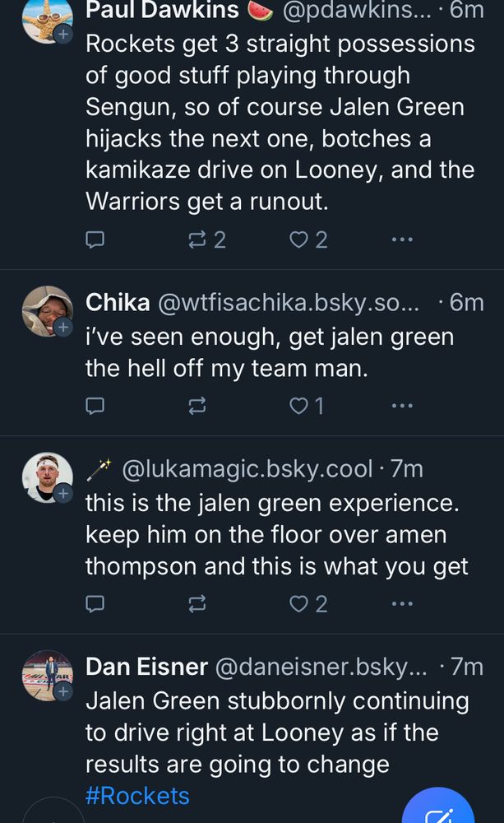Open the #Rockets hashtag
Image resolution: width=504 pixels, height=823 pixels.
[137, 796]
